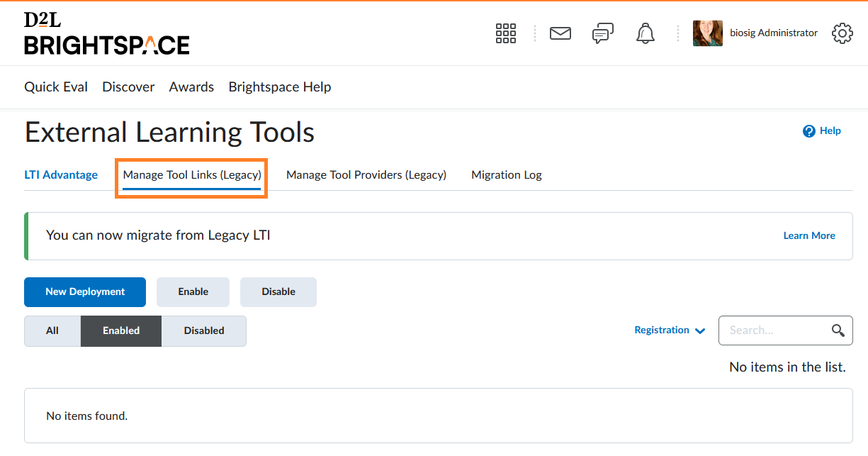Click the Enable button
868x456 pixels.
point(193,292)
